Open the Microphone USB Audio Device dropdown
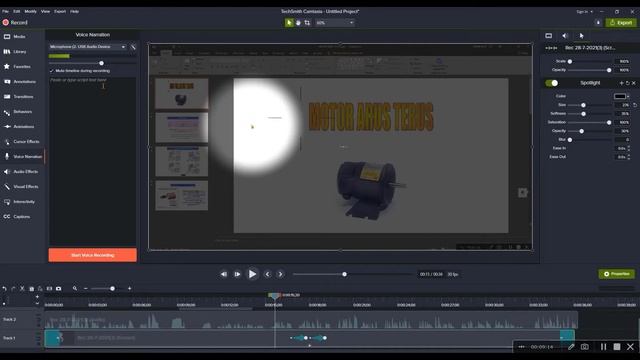The image size is (640, 360). point(87,47)
